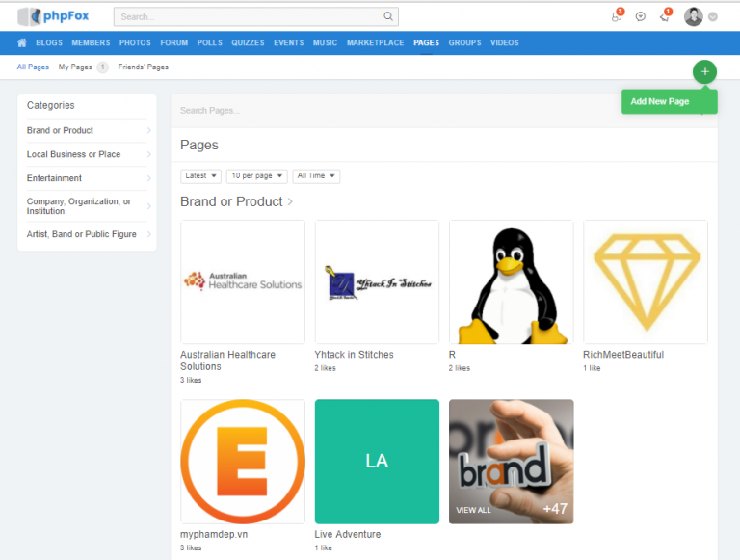
Task: Click Add New Page button
Action: [x=660, y=101]
